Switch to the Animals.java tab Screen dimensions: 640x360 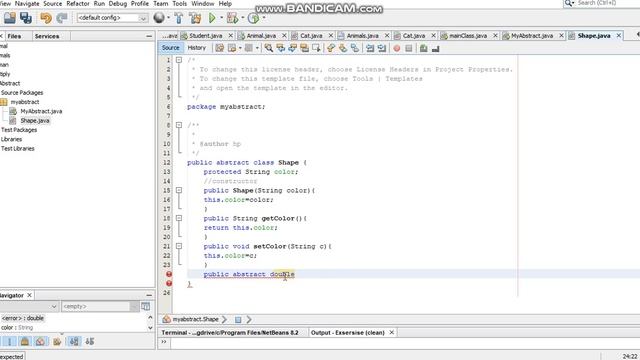click(362, 36)
